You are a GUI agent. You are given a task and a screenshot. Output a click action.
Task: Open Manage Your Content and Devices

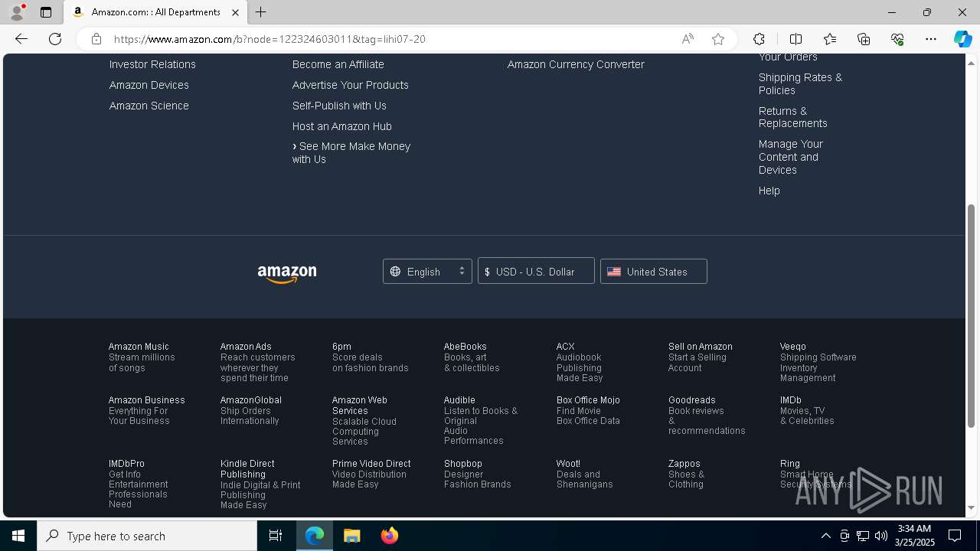791,157
